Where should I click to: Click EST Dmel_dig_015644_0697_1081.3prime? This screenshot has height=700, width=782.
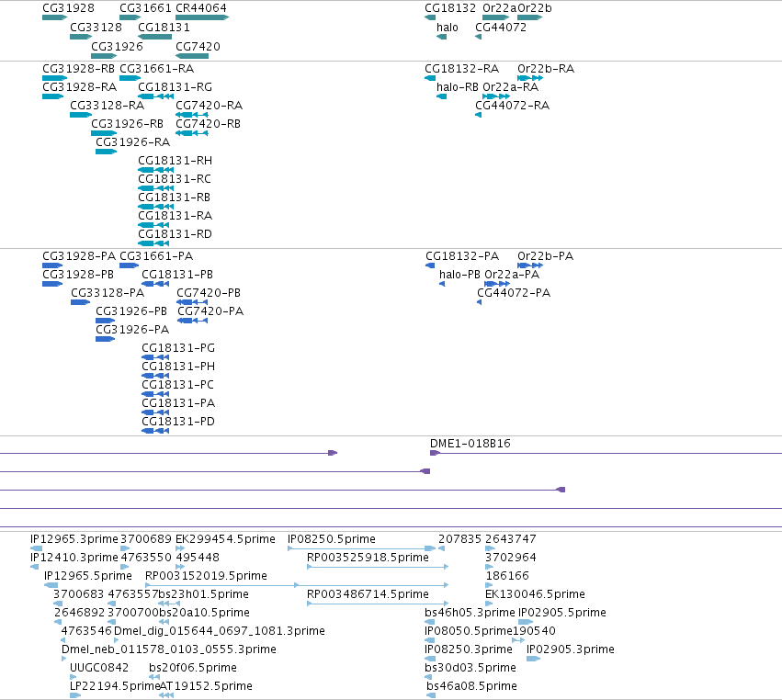click(116, 640)
